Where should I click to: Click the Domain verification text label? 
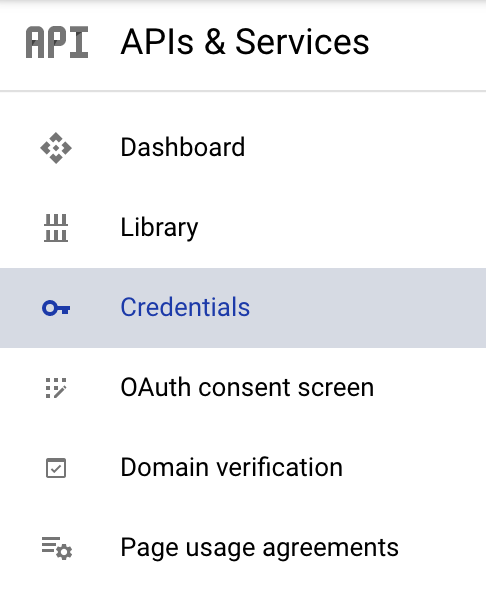[232, 468]
